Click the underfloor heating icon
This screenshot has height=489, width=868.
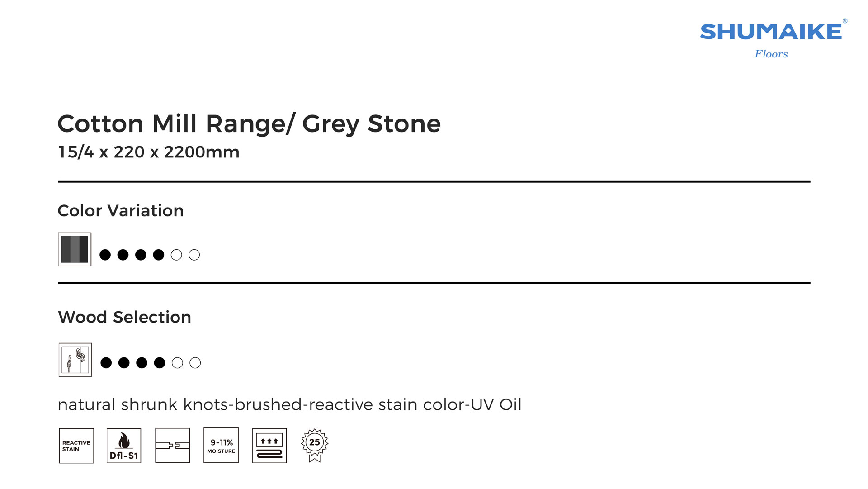[x=269, y=446]
